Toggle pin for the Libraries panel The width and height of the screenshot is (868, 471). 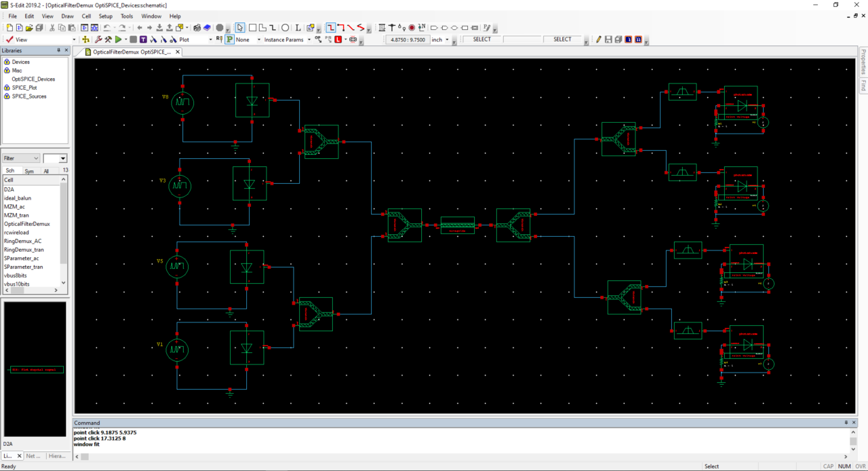[58, 50]
